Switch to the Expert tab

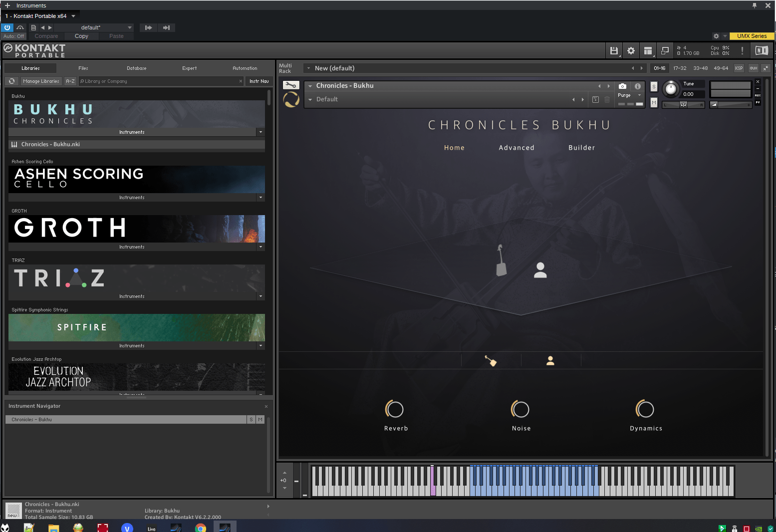(x=190, y=68)
